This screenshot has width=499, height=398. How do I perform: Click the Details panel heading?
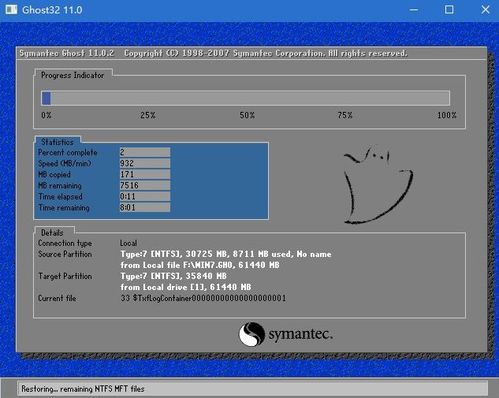tap(52, 233)
